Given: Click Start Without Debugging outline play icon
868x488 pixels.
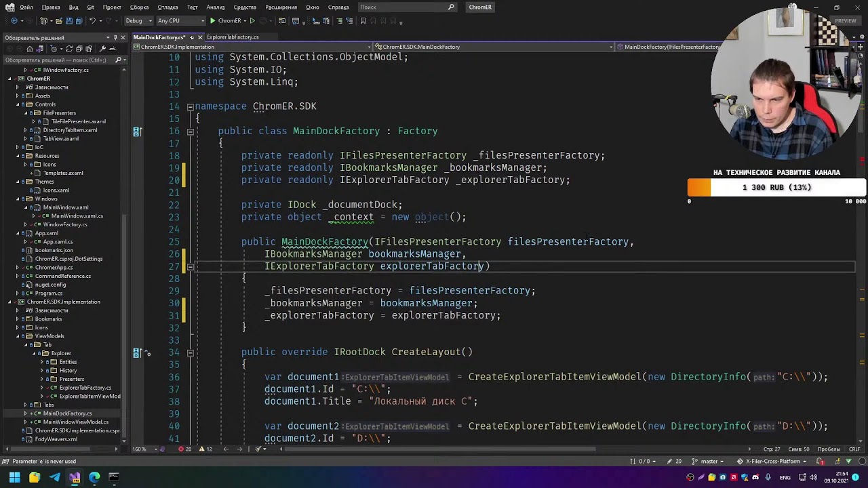Looking at the screenshot, I should pos(252,21).
